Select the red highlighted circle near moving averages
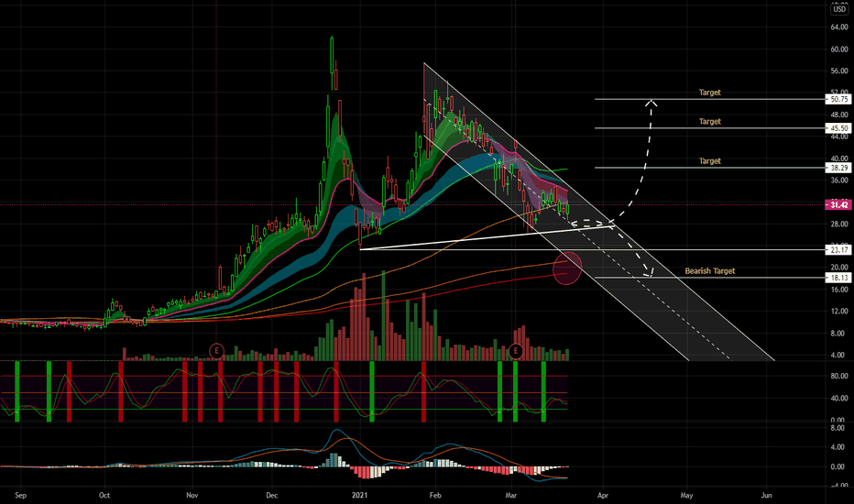 pyautogui.click(x=567, y=268)
